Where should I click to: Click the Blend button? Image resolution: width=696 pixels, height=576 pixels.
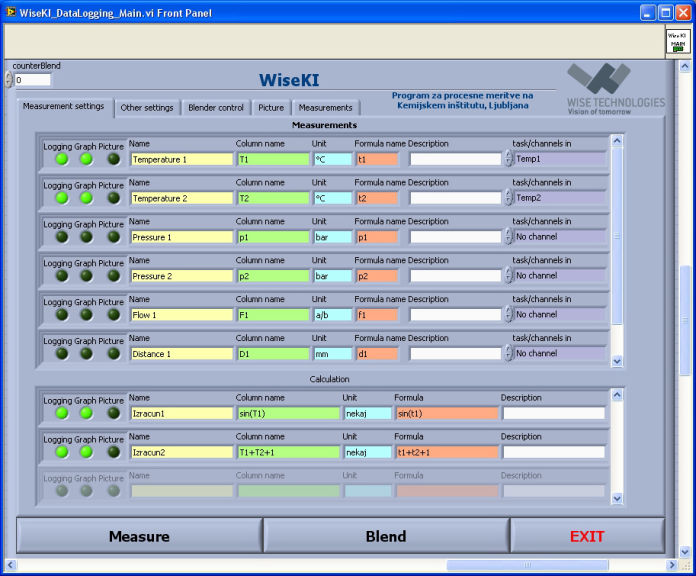coord(386,536)
